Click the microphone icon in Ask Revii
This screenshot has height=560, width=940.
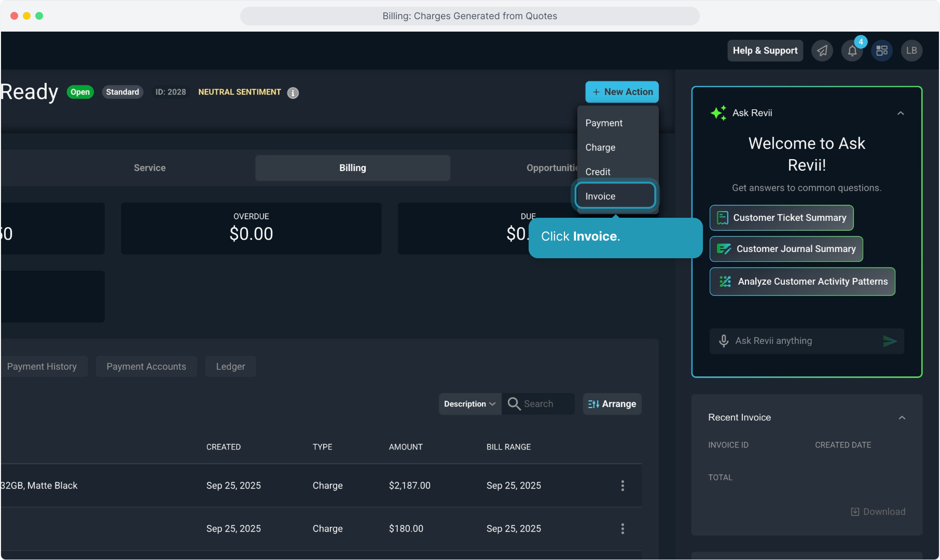point(724,341)
